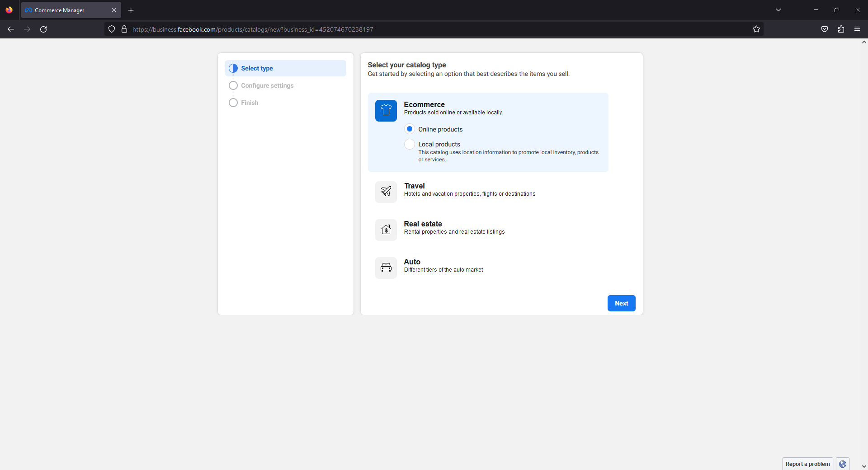Choose the Ecommerce catalog type heading
Image resolution: width=868 pixels, height=470 pixels.
425,104
